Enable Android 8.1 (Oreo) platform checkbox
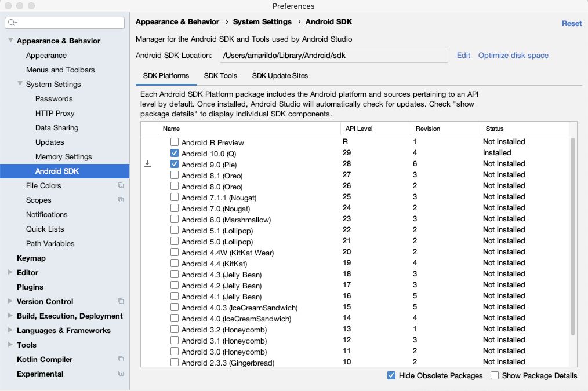 175,175
